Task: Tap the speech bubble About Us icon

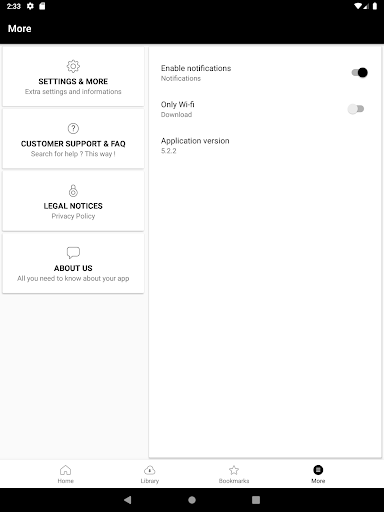Action: (x=73, y=253)
